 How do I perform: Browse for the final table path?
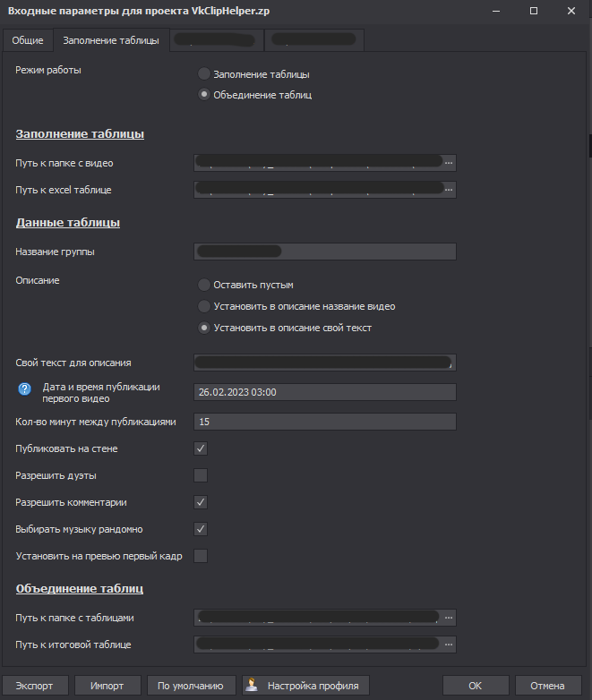coord(449,644)
